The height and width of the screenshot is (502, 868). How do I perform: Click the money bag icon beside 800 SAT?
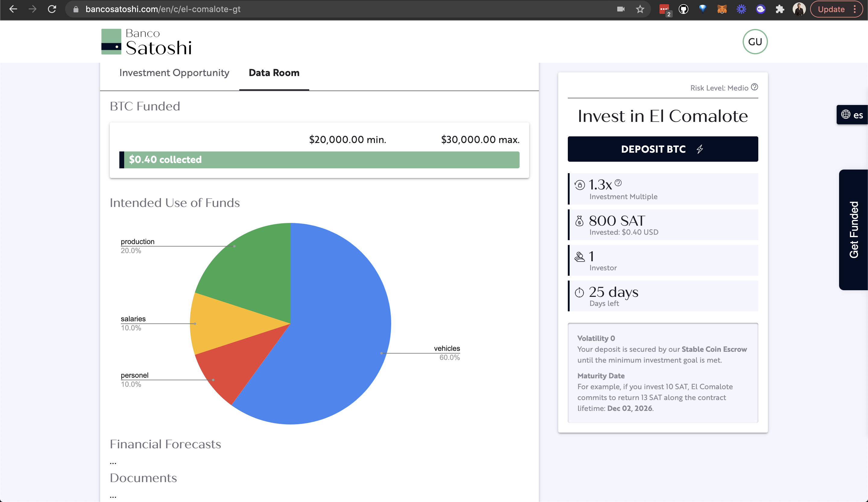(x=580, y=221)
